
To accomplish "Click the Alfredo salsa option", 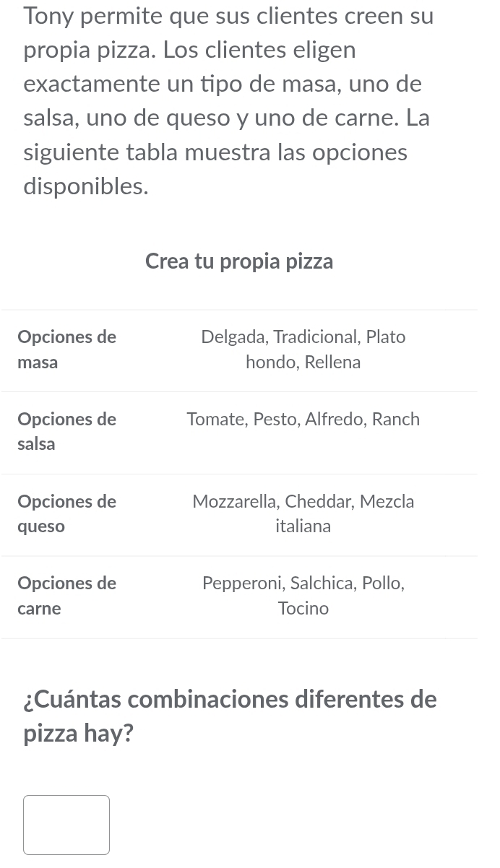I will 333,419.
